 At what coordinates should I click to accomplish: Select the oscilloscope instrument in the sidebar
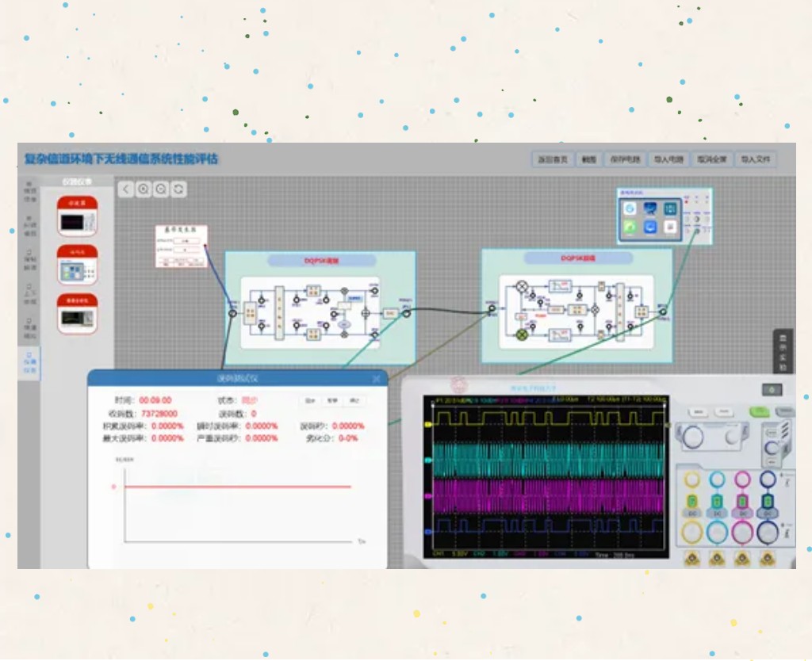coord(77,216)
